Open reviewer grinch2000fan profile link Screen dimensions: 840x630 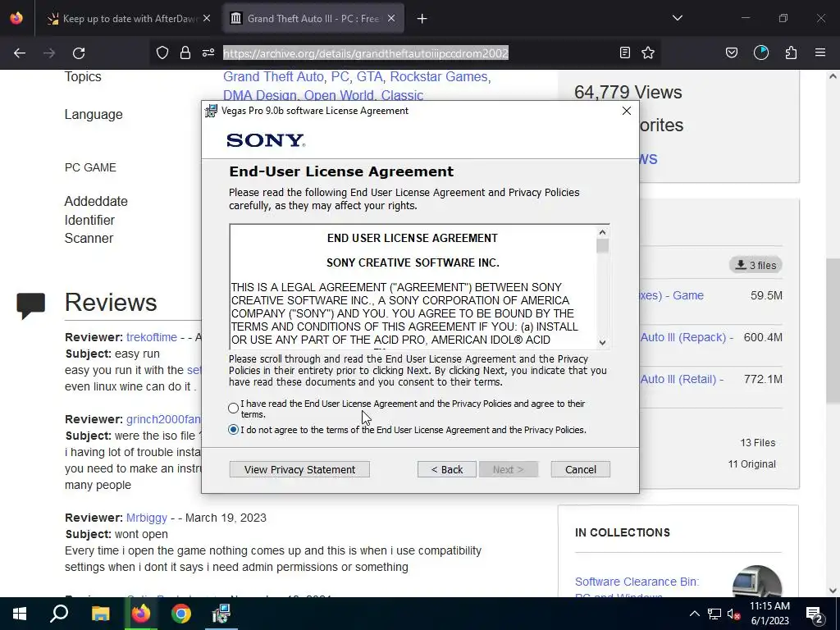pos(163,419)
